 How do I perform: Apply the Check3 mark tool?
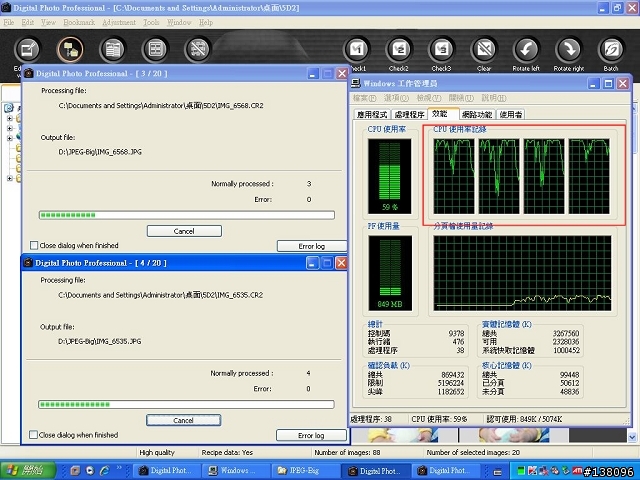click(x=441, y=50)
